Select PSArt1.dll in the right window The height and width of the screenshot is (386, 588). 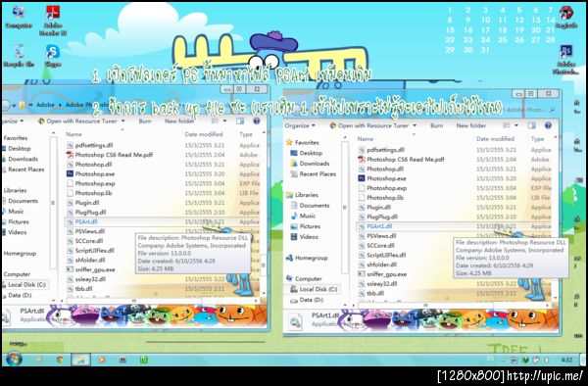379,226
